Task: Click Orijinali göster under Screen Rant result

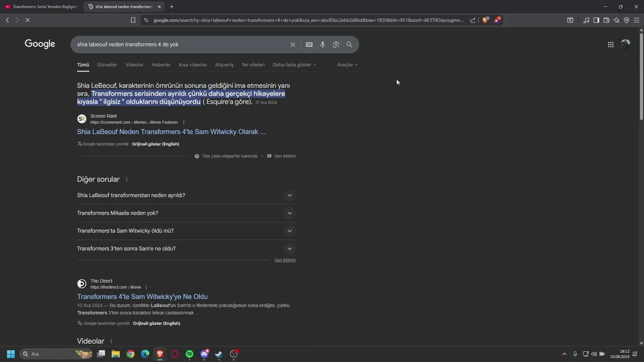Action: click(155, 144)
